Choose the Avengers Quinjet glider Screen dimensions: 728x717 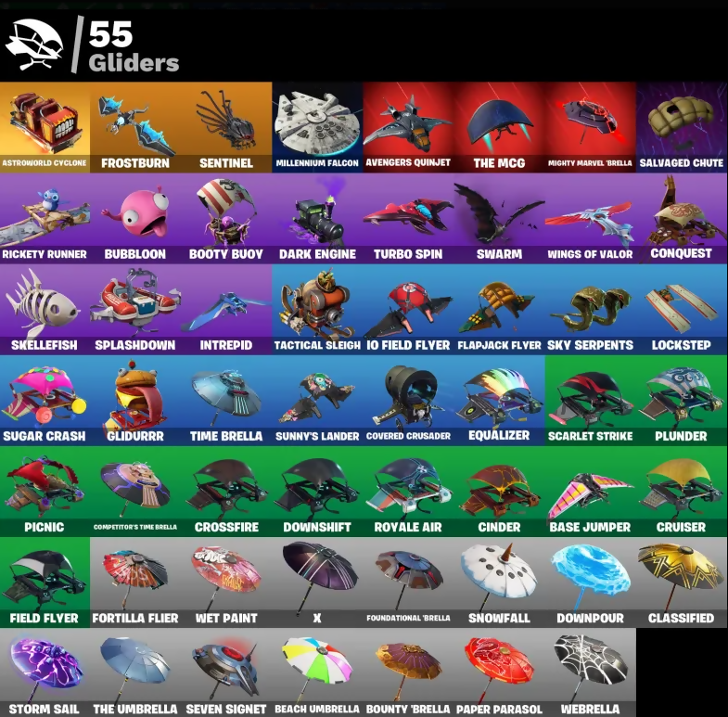click(408, 127)
